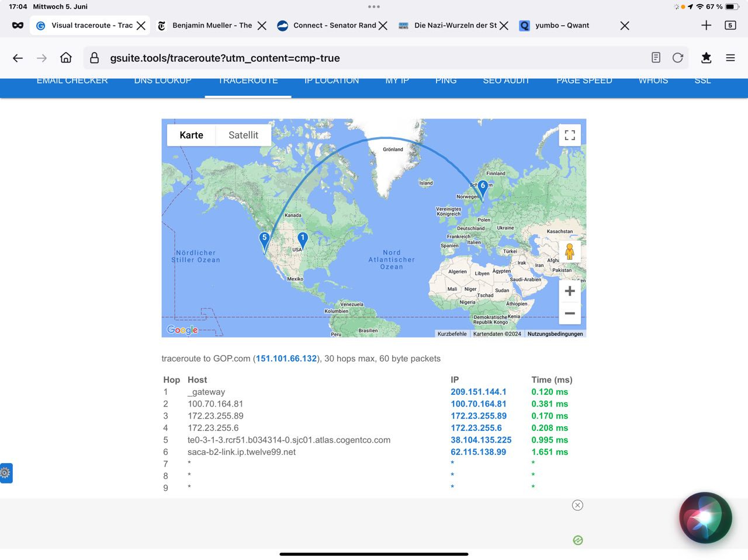
Task: Switch to the Benjamin Mueller tab
Action: click(x=211, y=26)
